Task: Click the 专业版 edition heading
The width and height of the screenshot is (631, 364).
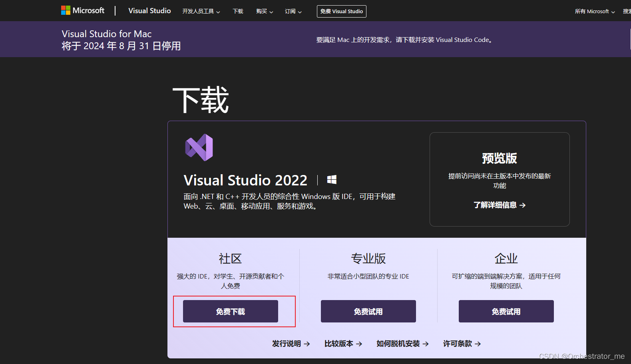Action: pos(368,259)
